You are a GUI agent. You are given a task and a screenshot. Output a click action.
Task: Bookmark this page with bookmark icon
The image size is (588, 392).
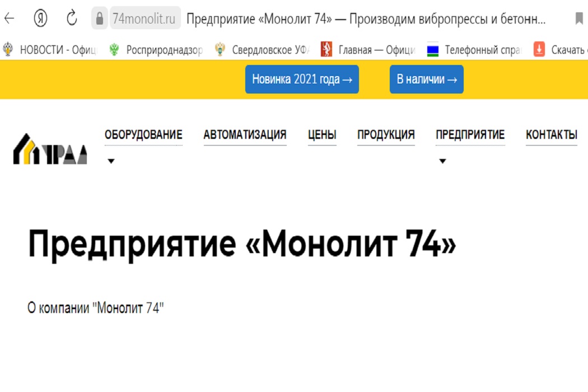(579, 18)
